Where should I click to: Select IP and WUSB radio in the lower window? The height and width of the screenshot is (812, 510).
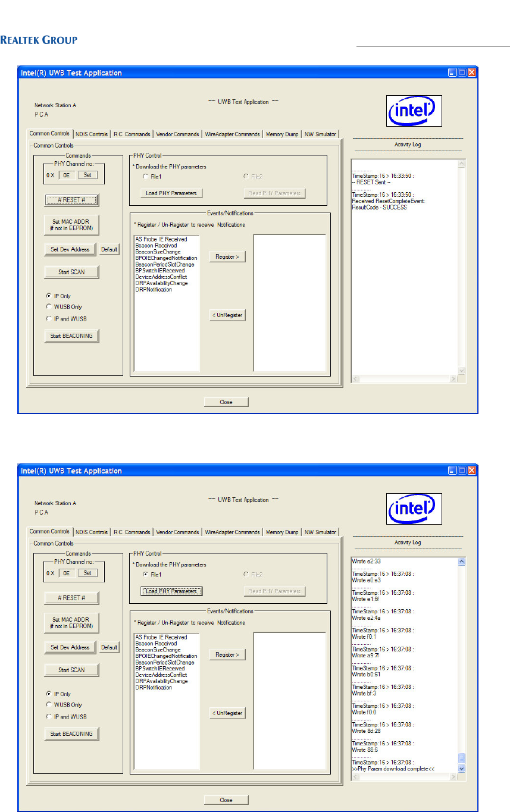[x=66, y=717]
